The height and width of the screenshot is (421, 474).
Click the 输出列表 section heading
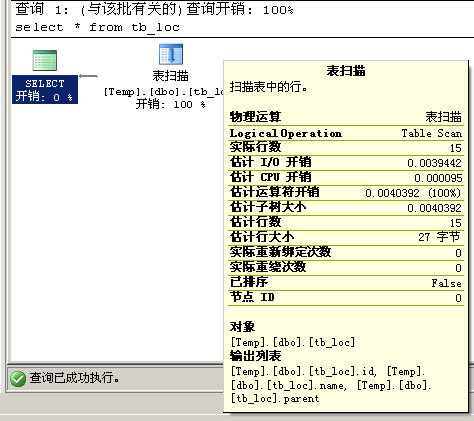click(255, 356)
